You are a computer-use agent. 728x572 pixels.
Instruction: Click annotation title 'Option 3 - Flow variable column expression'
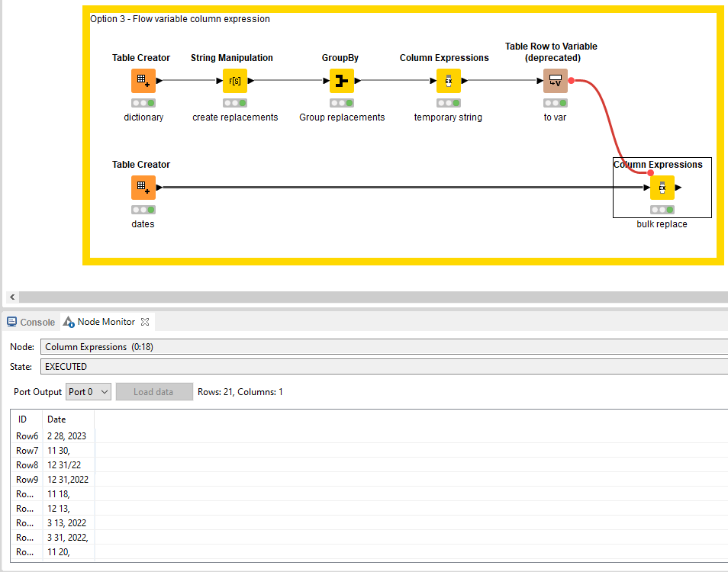pyautogui.click(x=179, y=19)
